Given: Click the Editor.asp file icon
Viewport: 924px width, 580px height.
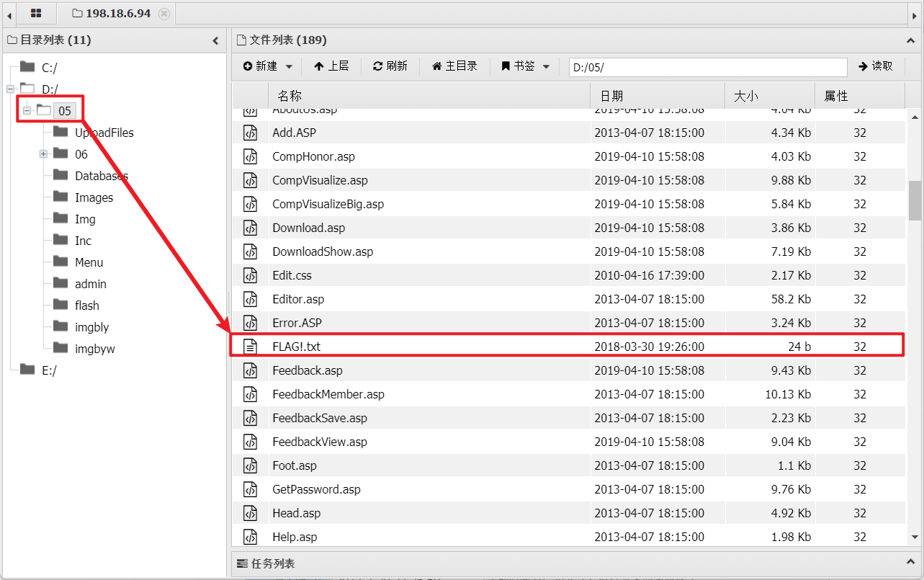Looking at the screenshot, I should click(x=250, y=299).
